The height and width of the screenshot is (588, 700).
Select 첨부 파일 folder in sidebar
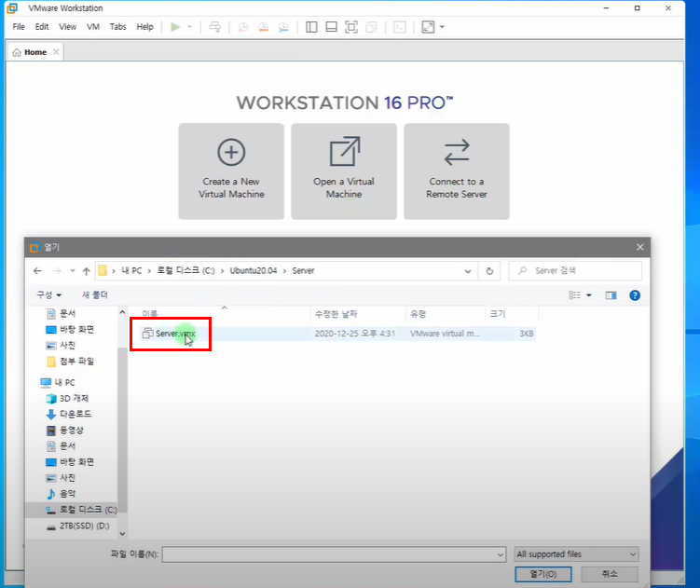(70, 362)
